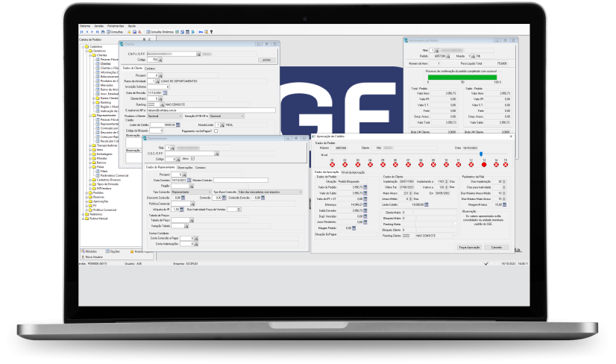Click search icon beside Política Comercial field
The image size is (616, 364).
pyautogui.click(x=192, y=202)
